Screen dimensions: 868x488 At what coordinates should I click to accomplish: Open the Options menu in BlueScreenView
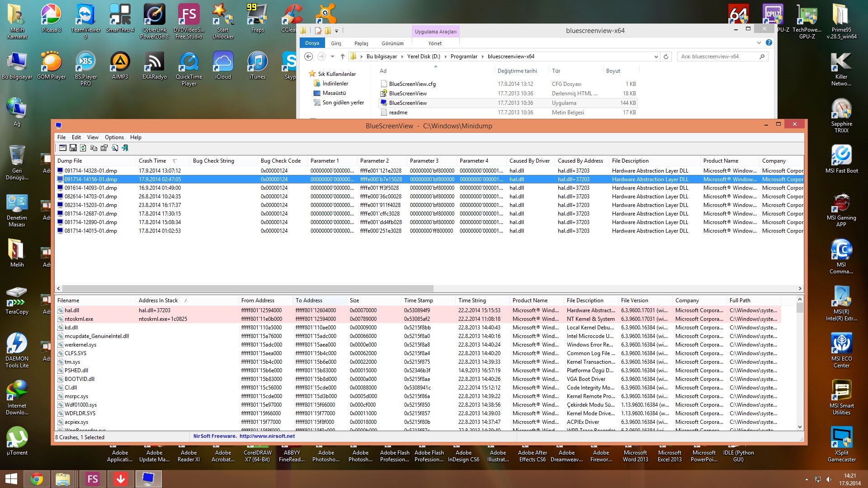[114, 137]
